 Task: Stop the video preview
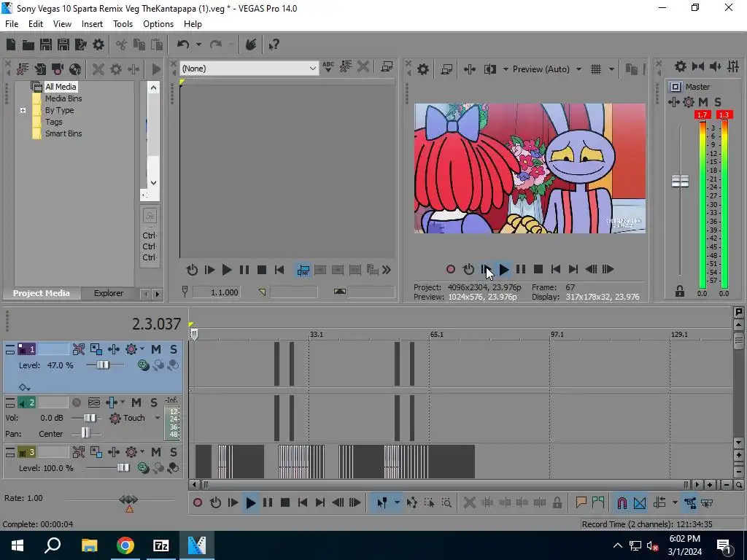pyautogui.click(x=538, y=270)
